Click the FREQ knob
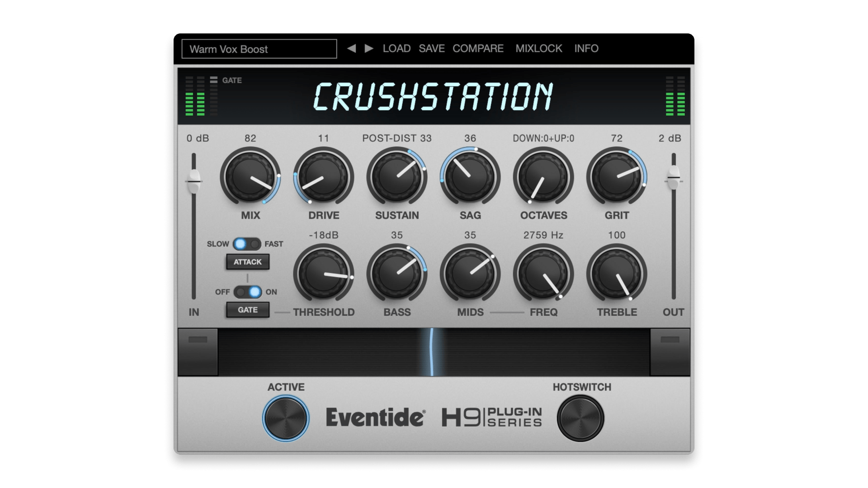Image resolution: width=868 pixels, height=488 pixels. (x=543, y=273)
